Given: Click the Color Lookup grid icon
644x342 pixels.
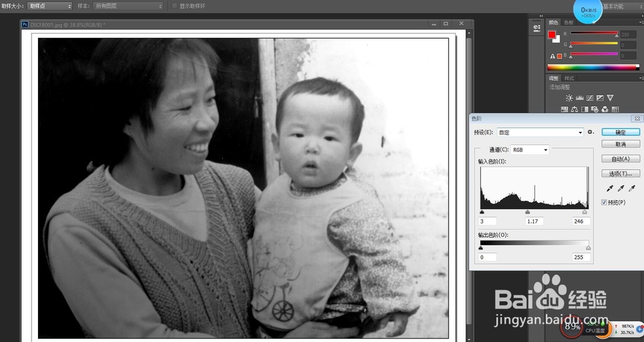Looking at the screenshot, I should [x=615, y=109].
